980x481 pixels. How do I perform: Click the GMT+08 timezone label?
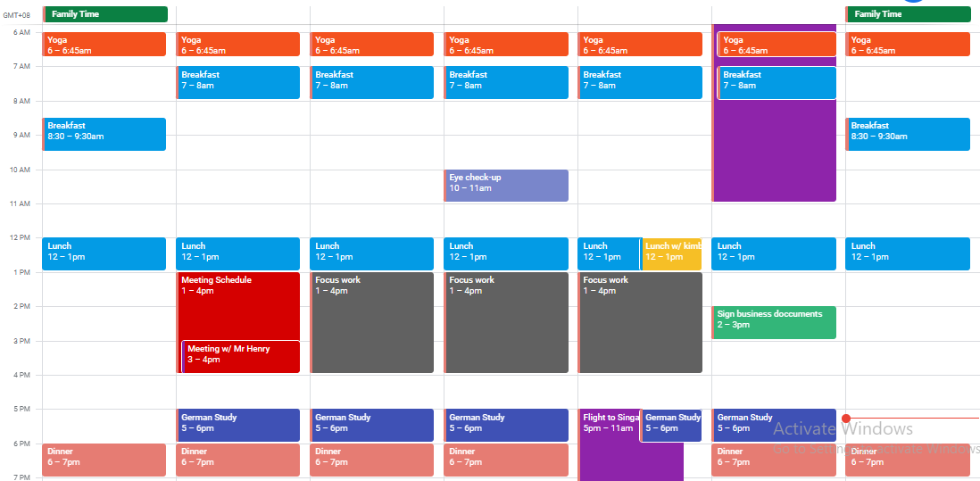(19, 15)
